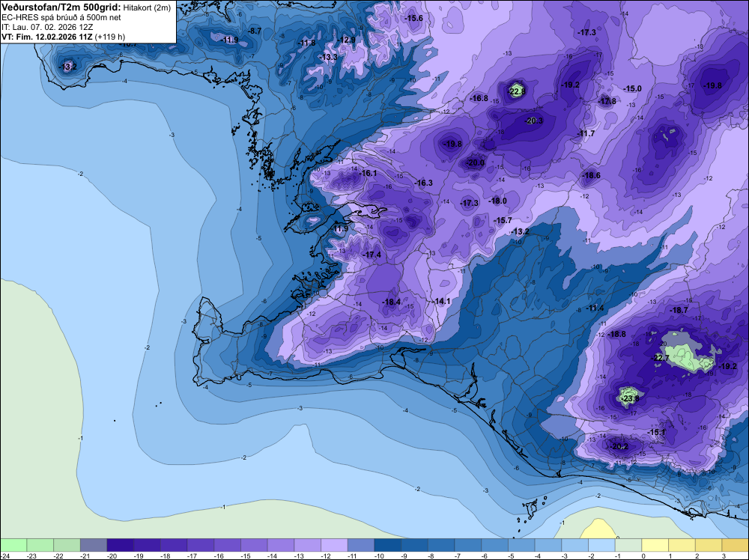Viewport: 749px width, 560px height.
Task: Click the legend swatch labeled 0
Action: (655, 545)
